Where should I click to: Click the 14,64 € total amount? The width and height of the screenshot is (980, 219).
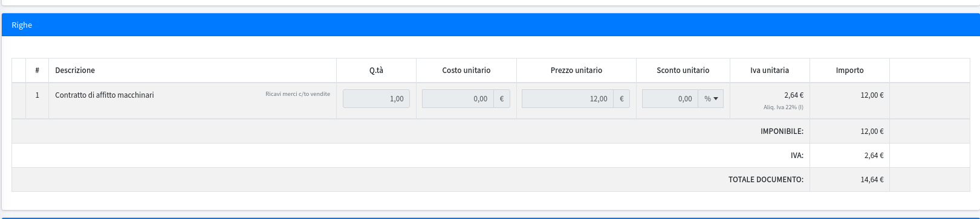click(872, 180)
